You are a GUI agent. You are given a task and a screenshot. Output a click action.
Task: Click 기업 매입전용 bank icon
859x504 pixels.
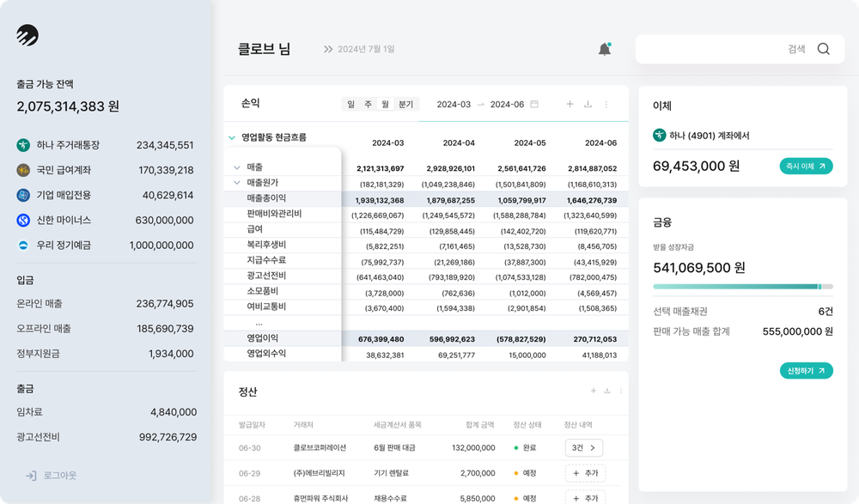click(x=23, y=195)
